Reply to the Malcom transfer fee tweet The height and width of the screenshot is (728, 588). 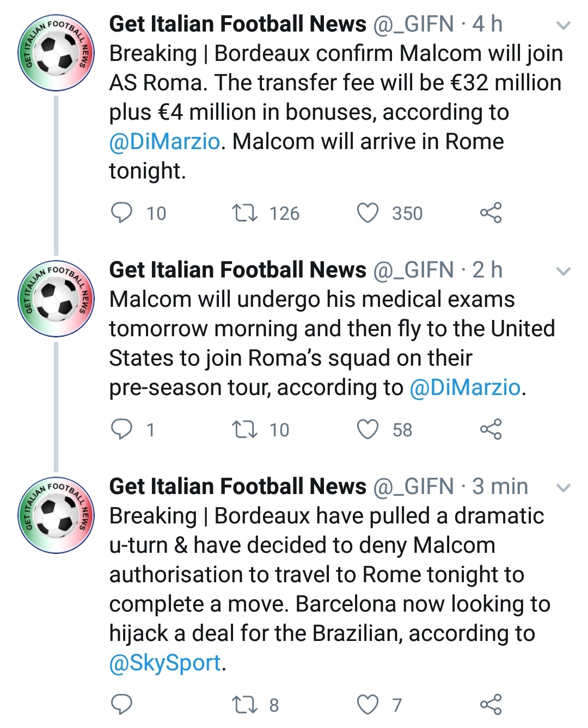pos(121,213)
